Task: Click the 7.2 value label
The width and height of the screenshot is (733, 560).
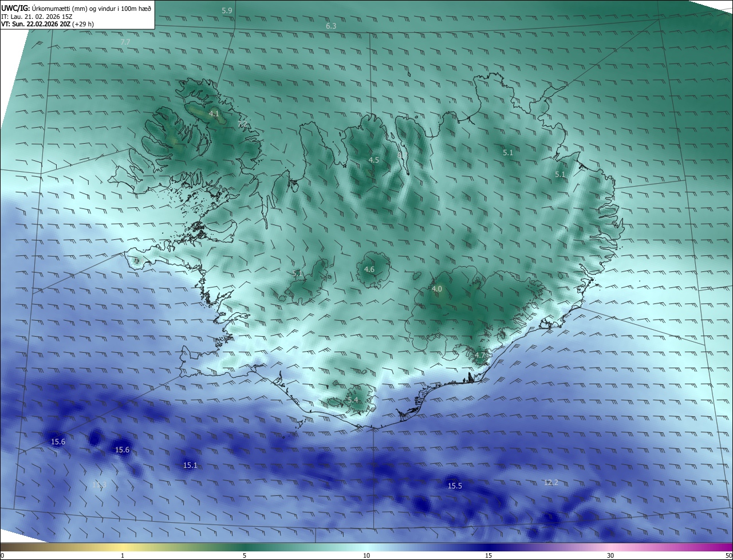Action: point(242,124)
